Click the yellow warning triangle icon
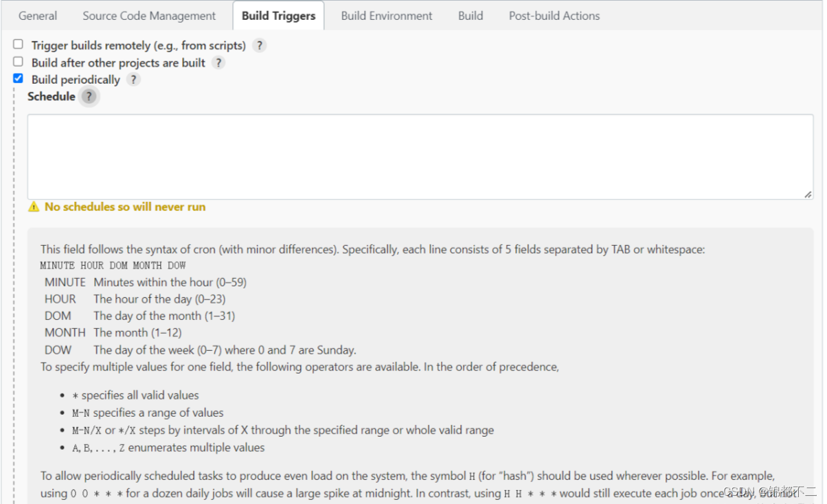 pos(34,207)
